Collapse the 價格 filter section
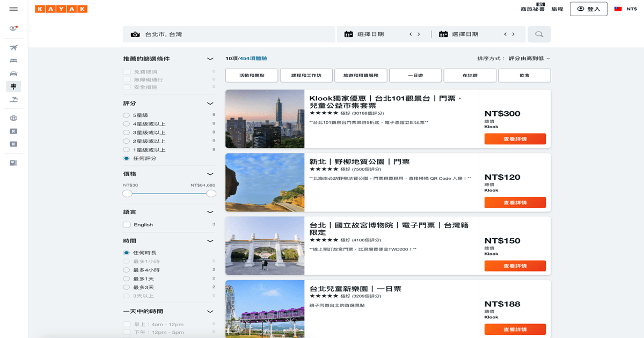 coord(210,174)
